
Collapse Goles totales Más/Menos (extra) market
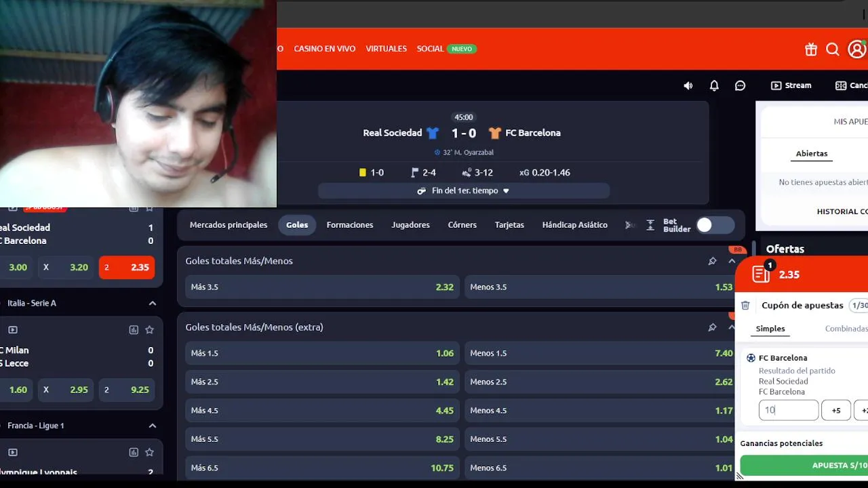732,327
